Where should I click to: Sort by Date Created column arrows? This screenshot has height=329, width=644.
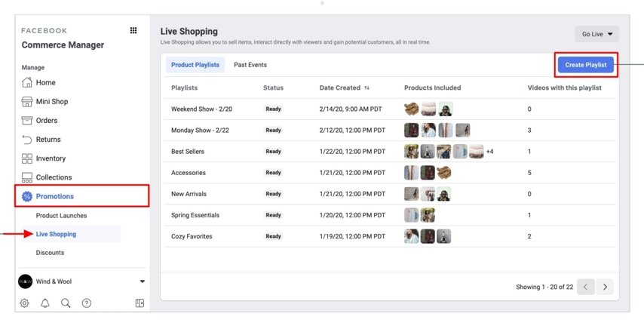point(367,88)
